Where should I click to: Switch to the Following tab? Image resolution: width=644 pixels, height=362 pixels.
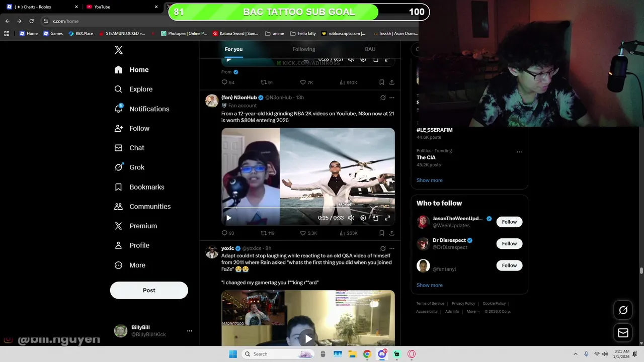tap(304, 49)
